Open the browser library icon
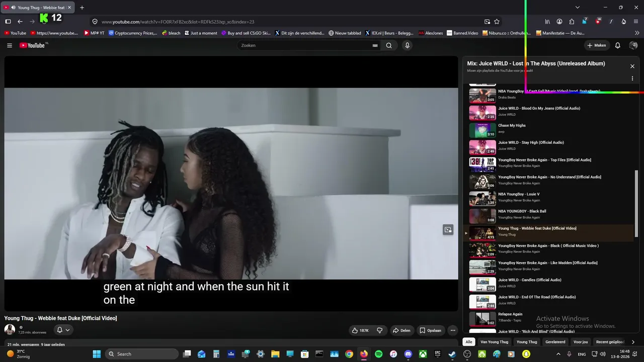The height and width of the screenshot is (362, 644). coord(547,22)
